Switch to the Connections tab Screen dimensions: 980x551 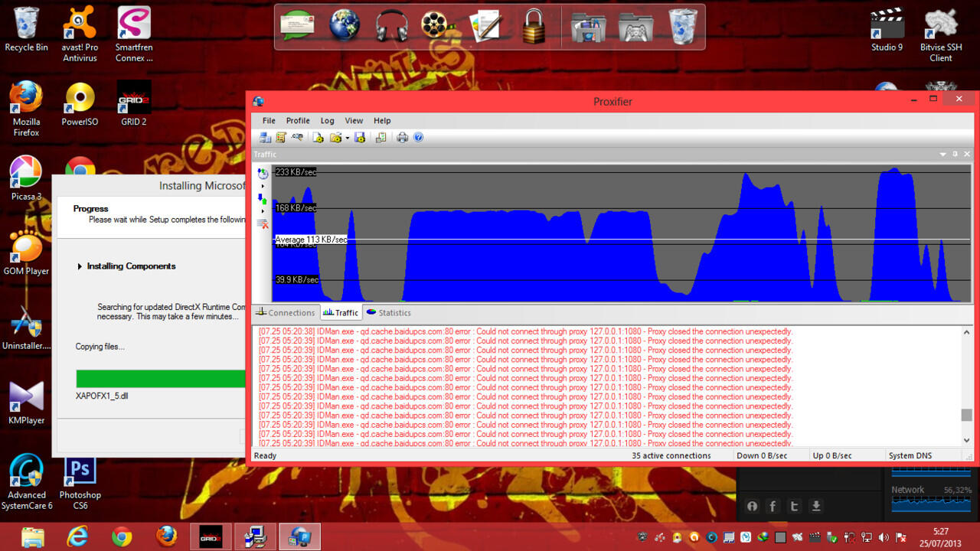click(285, 313)
